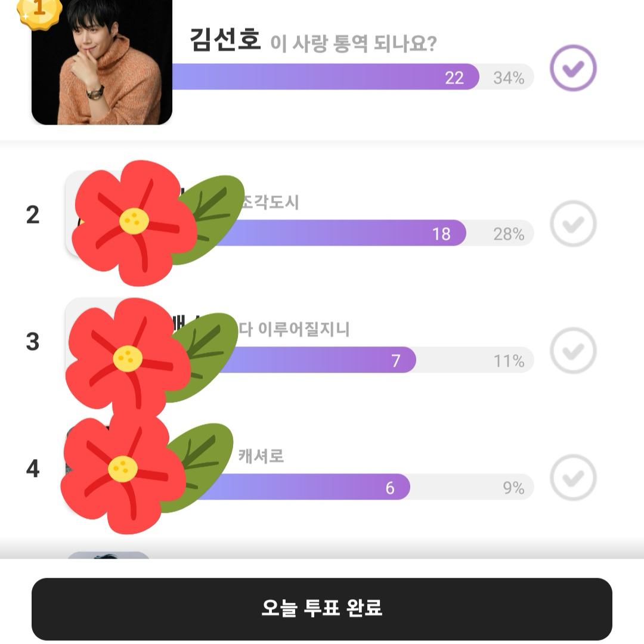Select the vote checkmark for 다 이루어질지니
The width and height of the screenshot is (644, 644).
[572, 351]
